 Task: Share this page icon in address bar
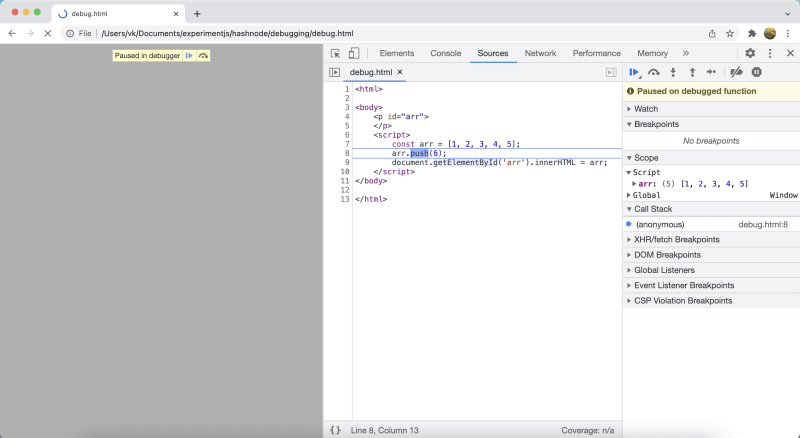[x=712, y=34]
